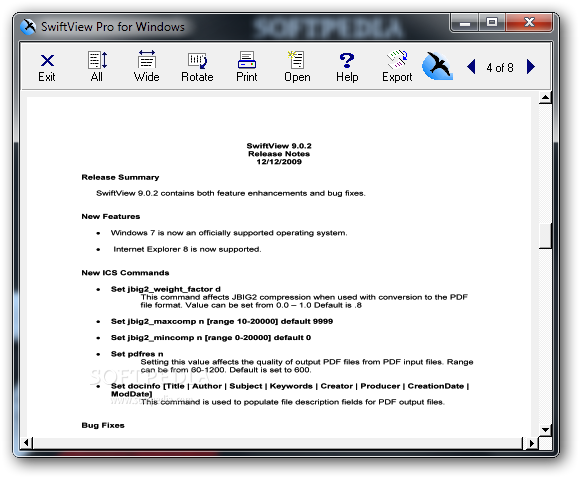The height and width of the screenshot is (478, 580).
Task: Click 'Set jbig2_mincomp n' line
Action: click(x=211, y=338)
